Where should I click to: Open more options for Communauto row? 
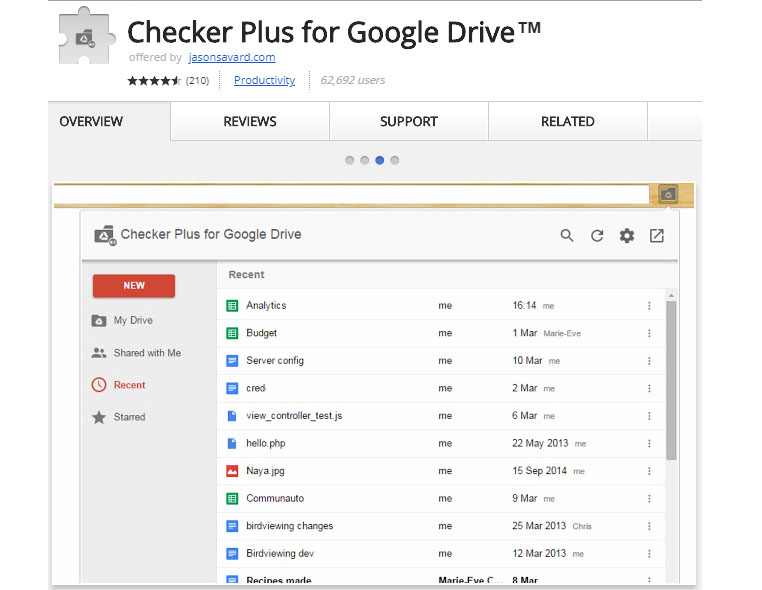tap(649, 499)
